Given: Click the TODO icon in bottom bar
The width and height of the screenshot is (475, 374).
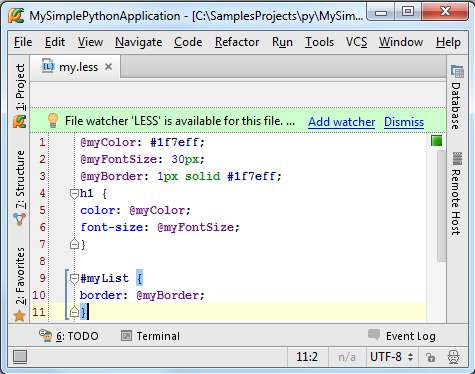Looking at the screenshot, I should coord(45,336).
